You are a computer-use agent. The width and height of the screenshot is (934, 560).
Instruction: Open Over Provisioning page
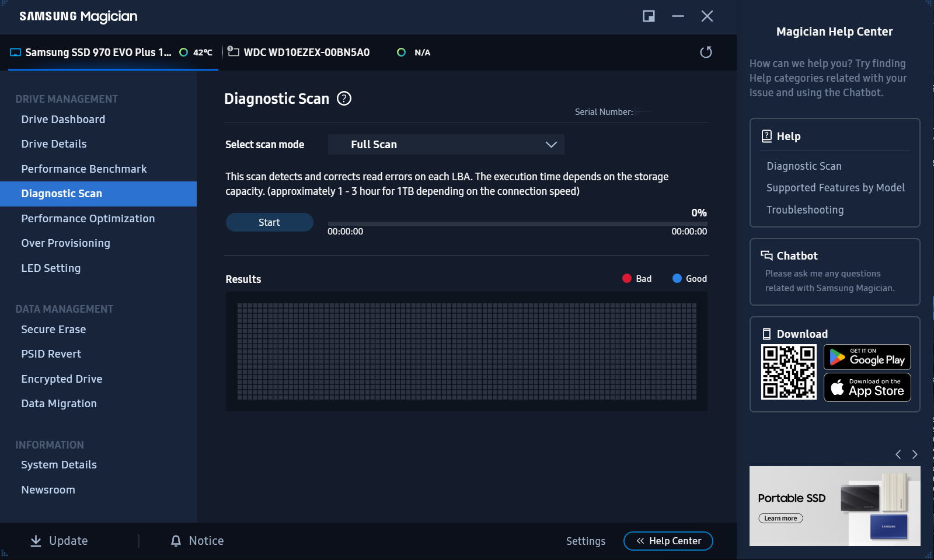[65, 243]
